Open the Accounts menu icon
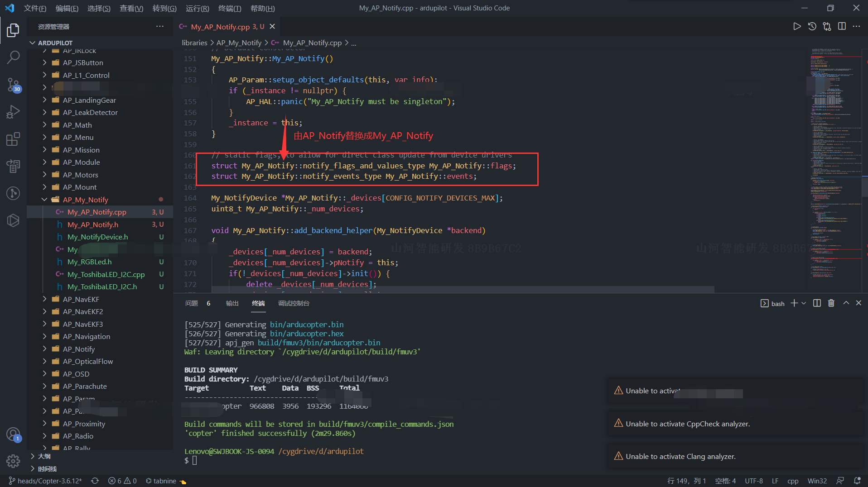The height and width of the screenshot is (487, 868). pyautogui.click(x=13, y=434)
